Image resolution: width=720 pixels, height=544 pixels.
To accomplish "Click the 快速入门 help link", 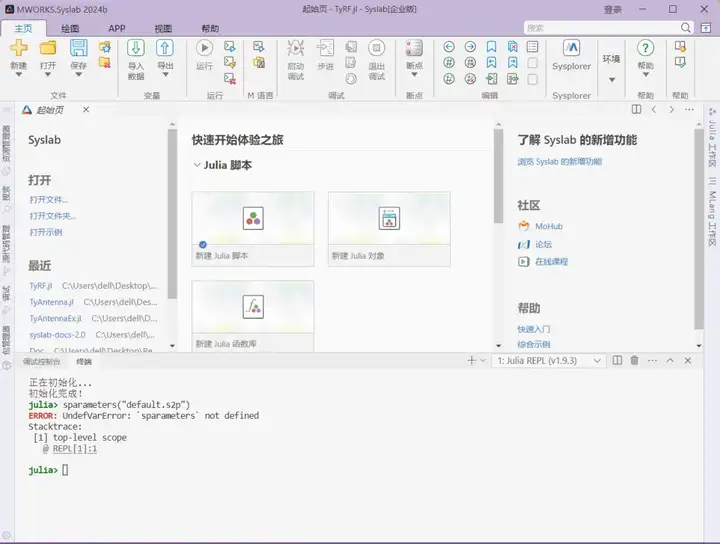I will [x=534, y=329].
